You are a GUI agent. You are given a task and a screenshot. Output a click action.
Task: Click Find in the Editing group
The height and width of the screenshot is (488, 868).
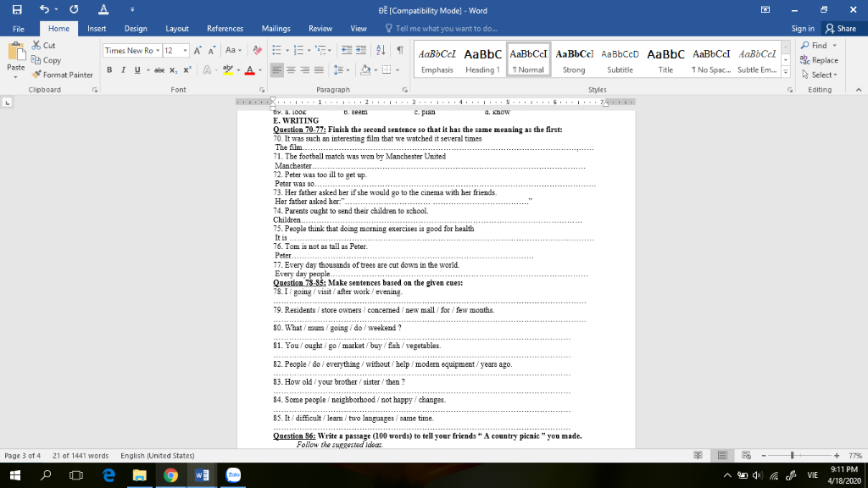click(815, 46)
